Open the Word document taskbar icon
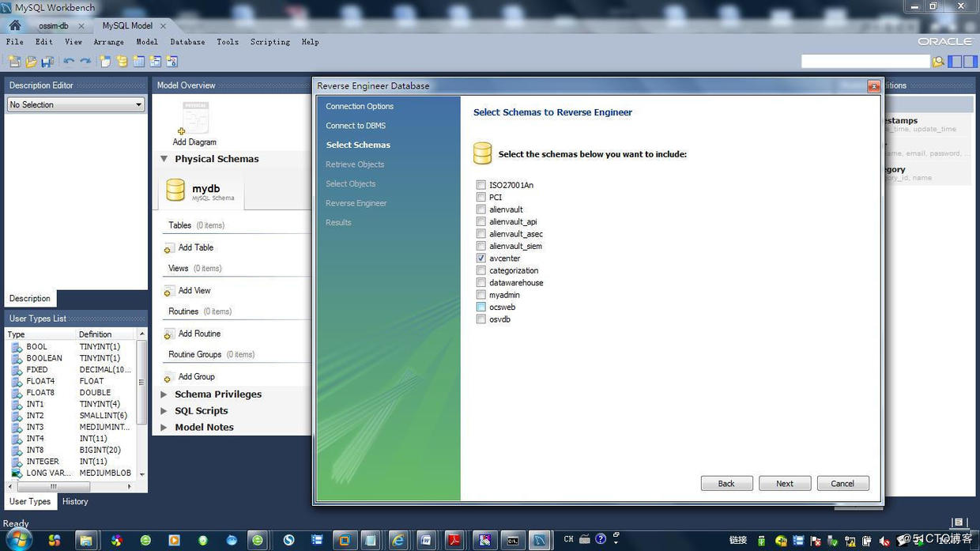The width and height of the screenshot is (980, 551). 427,540
